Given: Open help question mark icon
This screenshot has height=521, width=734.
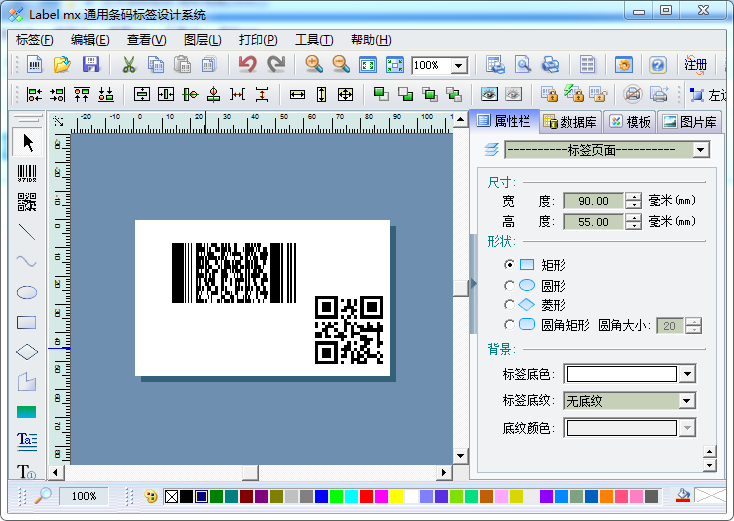Looking at the screenshot, I should point(658,65).
